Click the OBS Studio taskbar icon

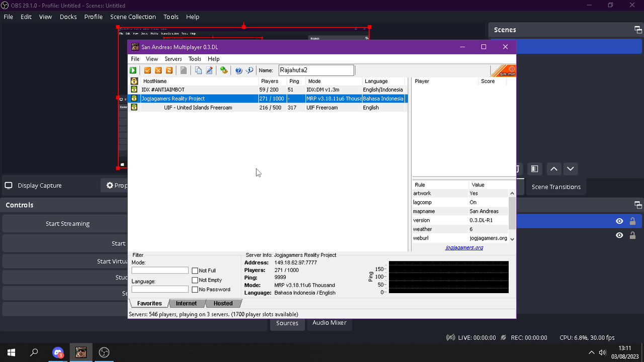(x=104, y=352)
